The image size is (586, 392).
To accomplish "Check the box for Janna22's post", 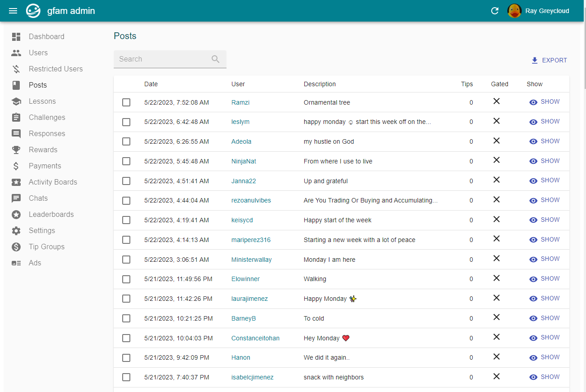I will [x=126, y=181].
